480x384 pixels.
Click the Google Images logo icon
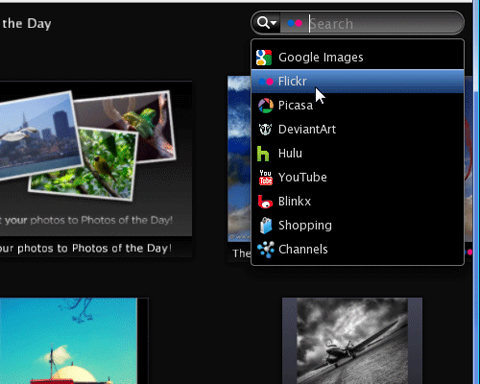(x=264, y=57)
